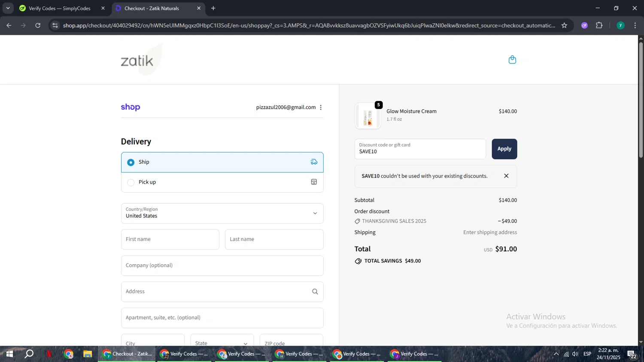Viewport: 644px width, 362px height.
Task: Open the Chrome three-dot menu
Action: (635, 25)
